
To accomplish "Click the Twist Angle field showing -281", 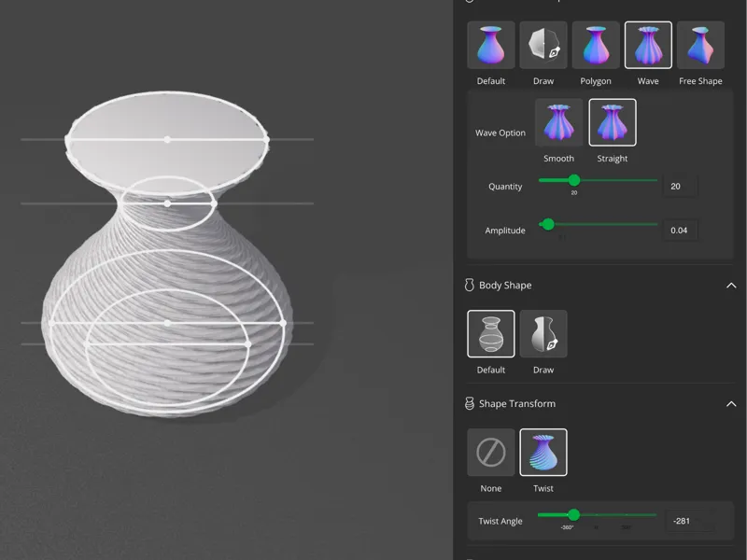I will tap(689, 521).
